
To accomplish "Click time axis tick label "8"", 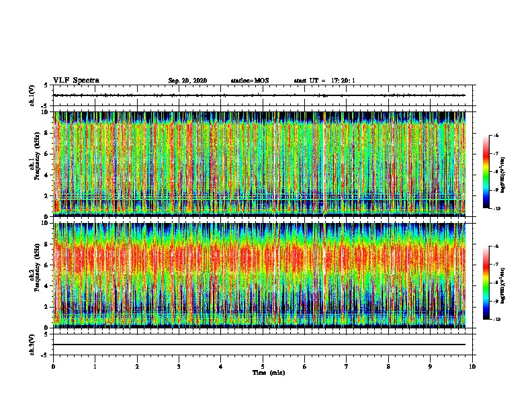I will tap(388, 366).
